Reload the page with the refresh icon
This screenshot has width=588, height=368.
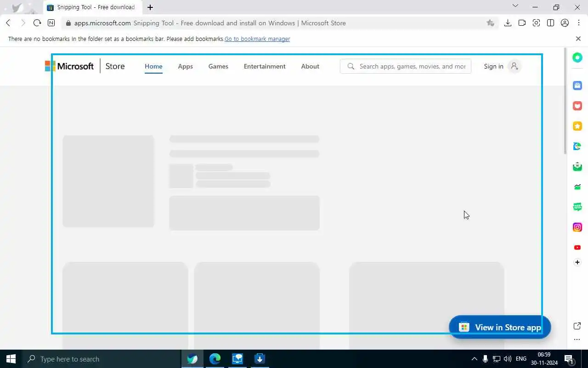(x=37, y=23)
